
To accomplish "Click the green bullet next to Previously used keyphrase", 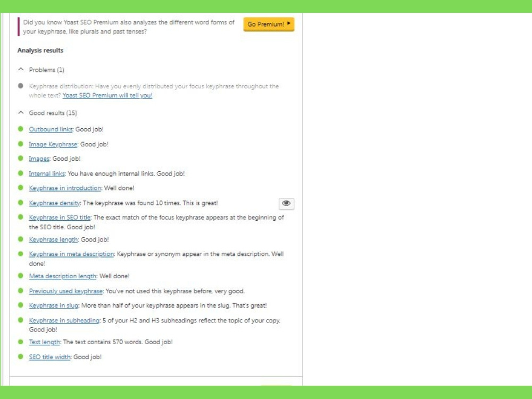I will pyautogui.click(x=21, y=291).
